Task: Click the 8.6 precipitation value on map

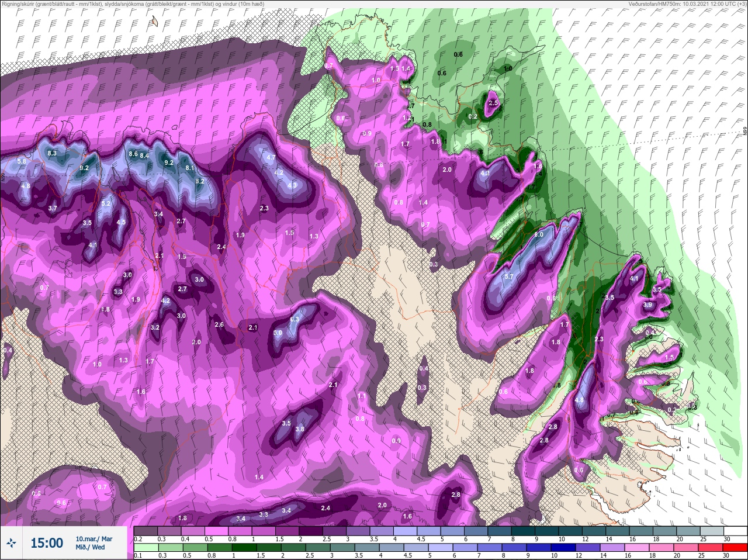Action: (x=133, y=154)
